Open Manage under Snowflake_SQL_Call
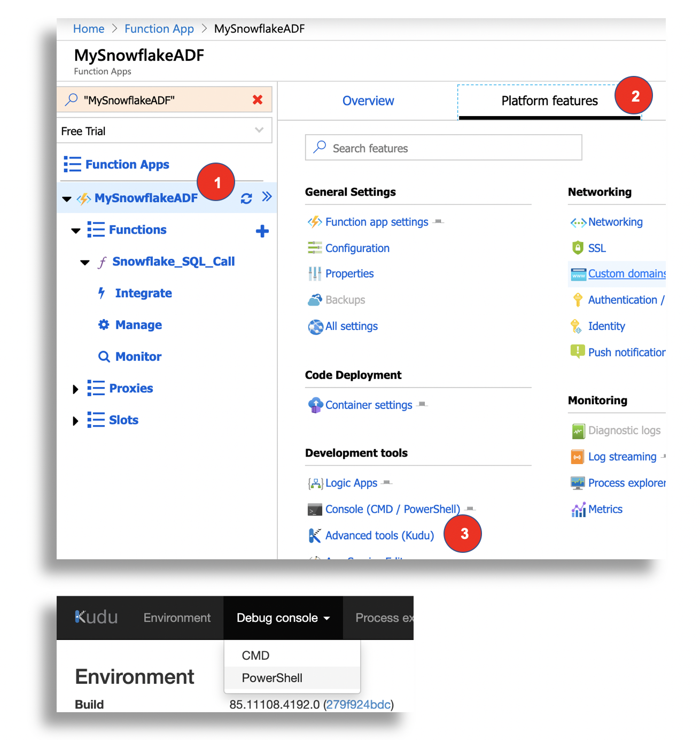The image size is (700, 740). [x=138, y=325]
